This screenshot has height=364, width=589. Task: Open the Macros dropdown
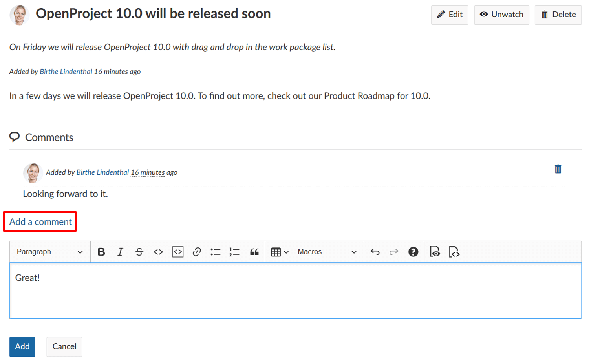pos(327,252)
